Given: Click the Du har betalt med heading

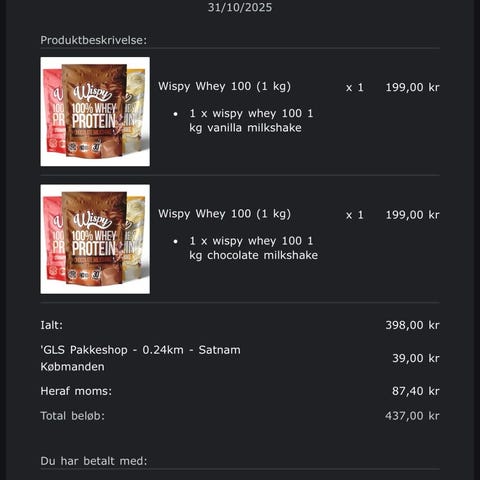Looking at the screenshot, I should point(94,461).
